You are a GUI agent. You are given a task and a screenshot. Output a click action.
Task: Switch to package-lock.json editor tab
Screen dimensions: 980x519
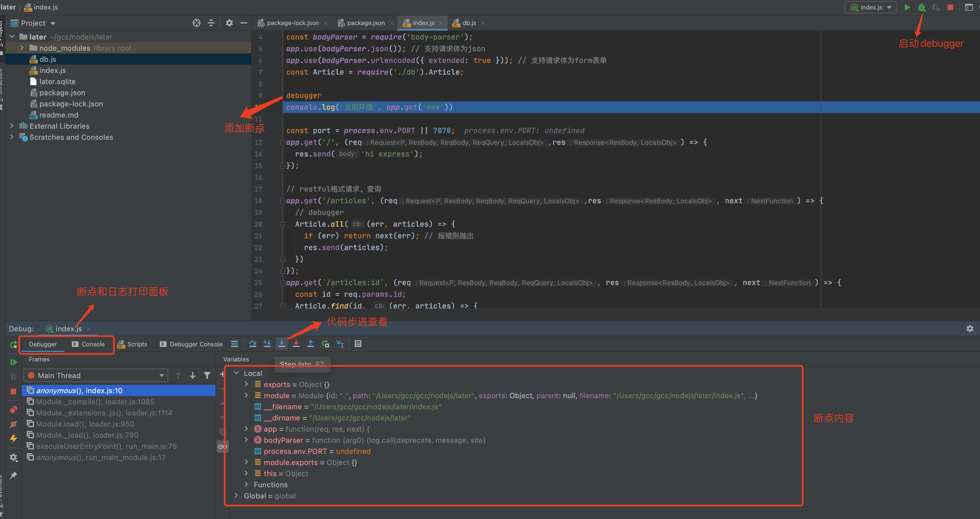click(293, 23)
